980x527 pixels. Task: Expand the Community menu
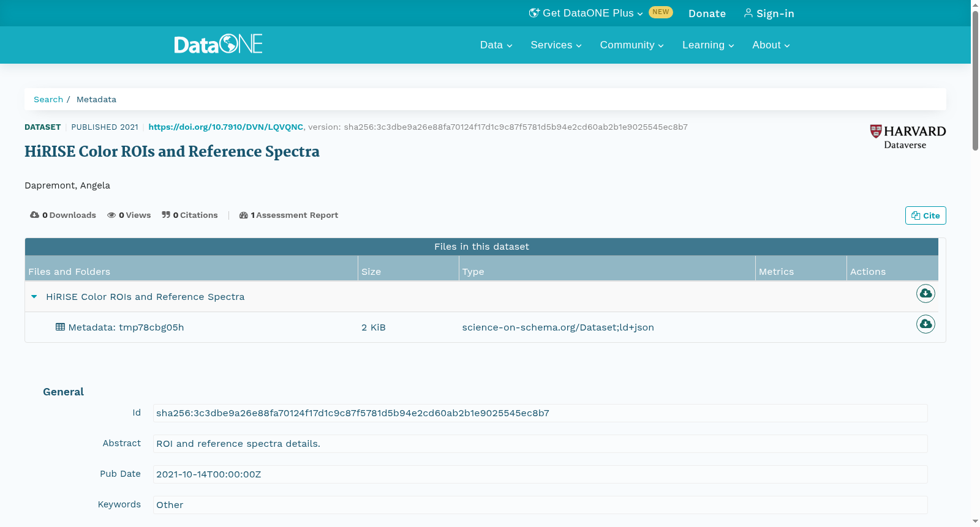point(631,45)
